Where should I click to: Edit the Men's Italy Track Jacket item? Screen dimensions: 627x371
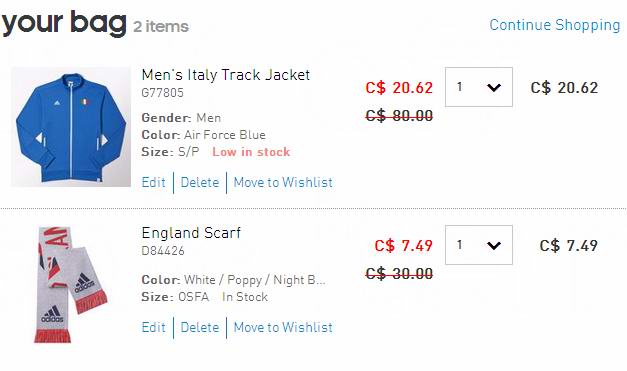click(x=154, y=182)
